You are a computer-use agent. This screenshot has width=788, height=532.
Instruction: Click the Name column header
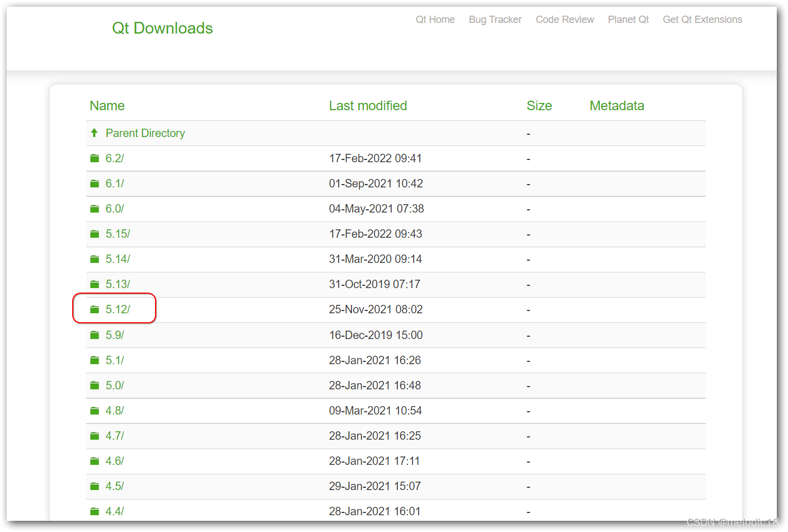tap(107, 106)
